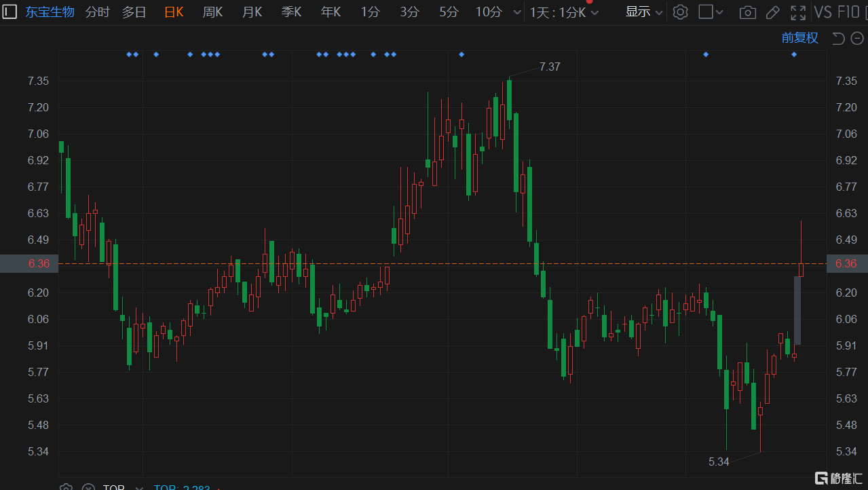Switch to the 分时 tab
This screenshot has width=868, height=490.
coord(97,12)
